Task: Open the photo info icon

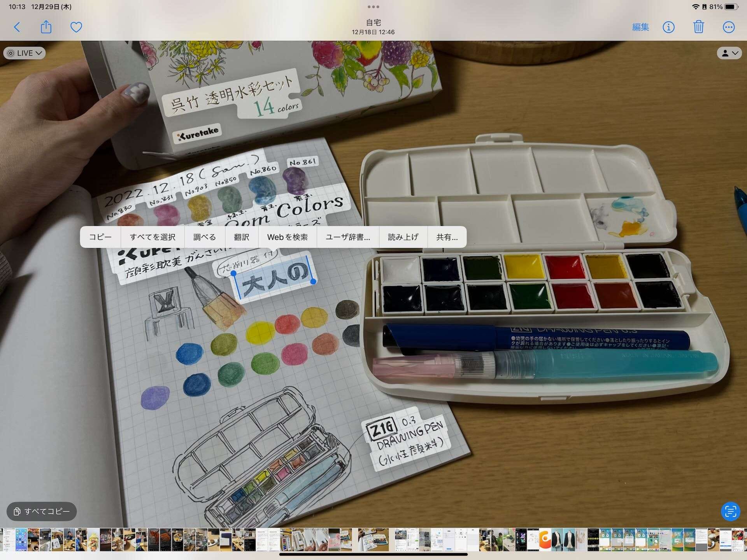Action: click(668, 27)
